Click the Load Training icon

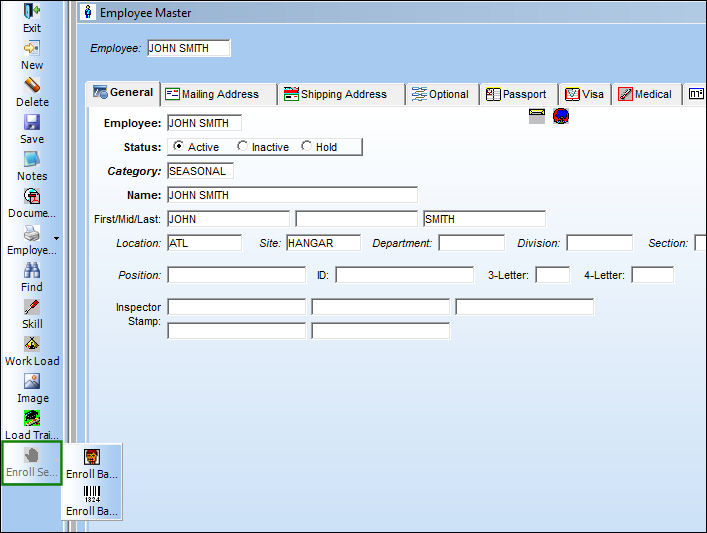coord(32,418)
